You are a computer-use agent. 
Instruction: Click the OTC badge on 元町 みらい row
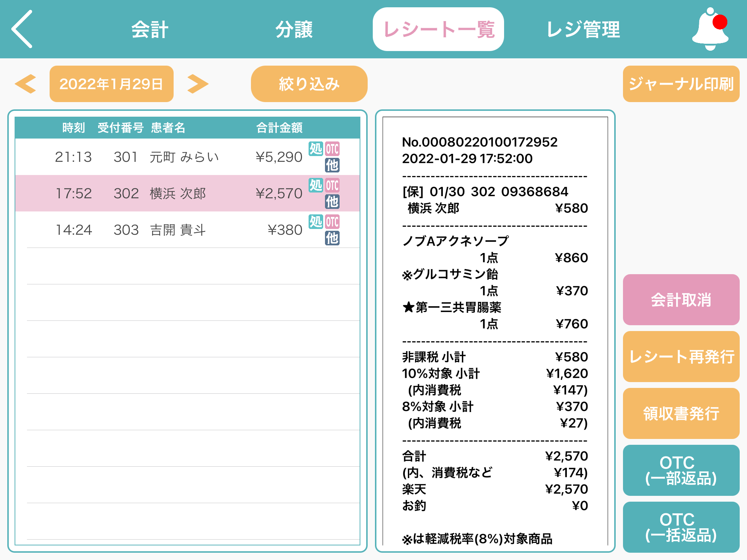click(x=332, y=149)
